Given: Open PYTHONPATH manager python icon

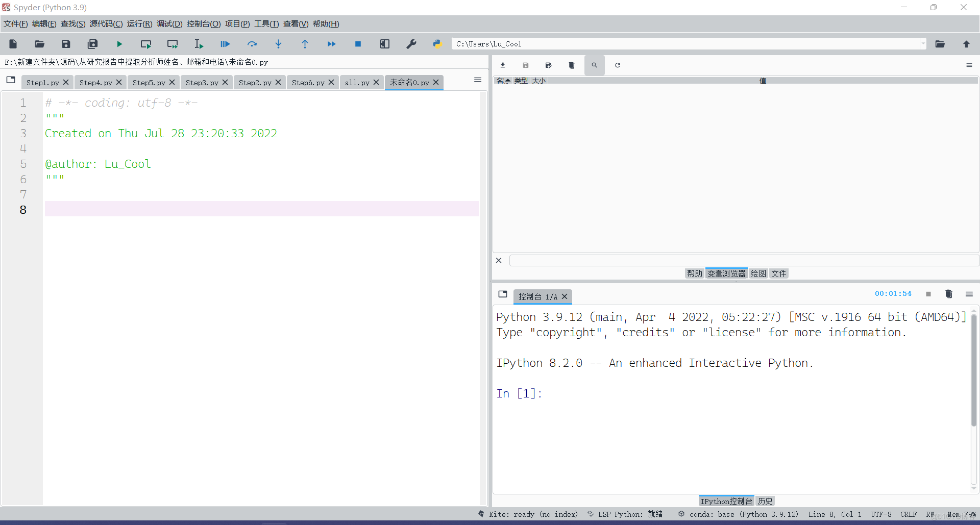Looking at the screenshot, I should (437, 44).
